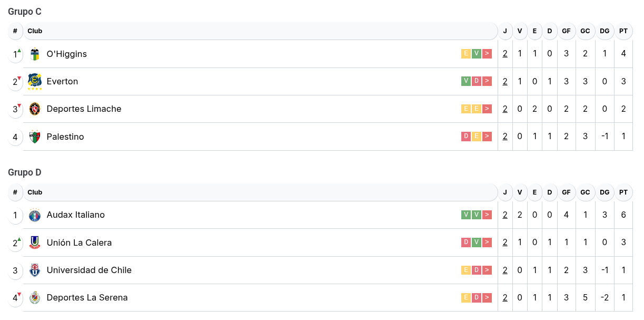
Task: Click Everton's red D loss badge
Action: pyautogui.click(x=477, y=81)
